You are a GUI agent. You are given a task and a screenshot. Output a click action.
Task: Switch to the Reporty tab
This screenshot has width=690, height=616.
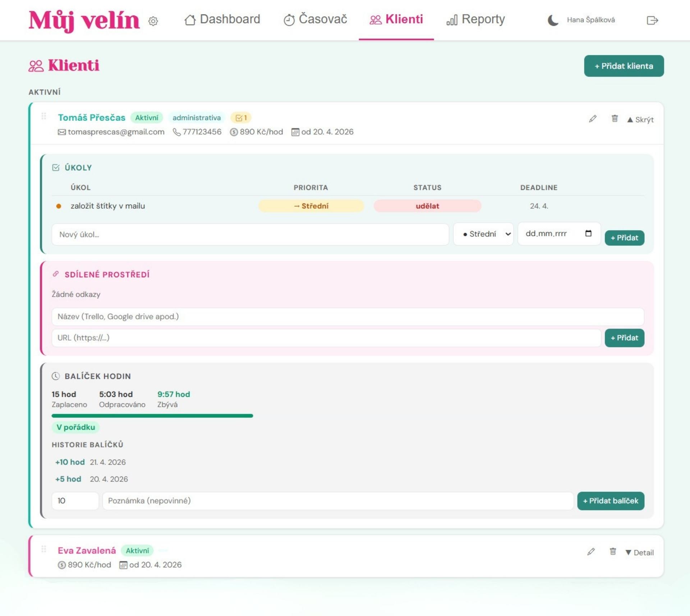(x=475, y=19)
